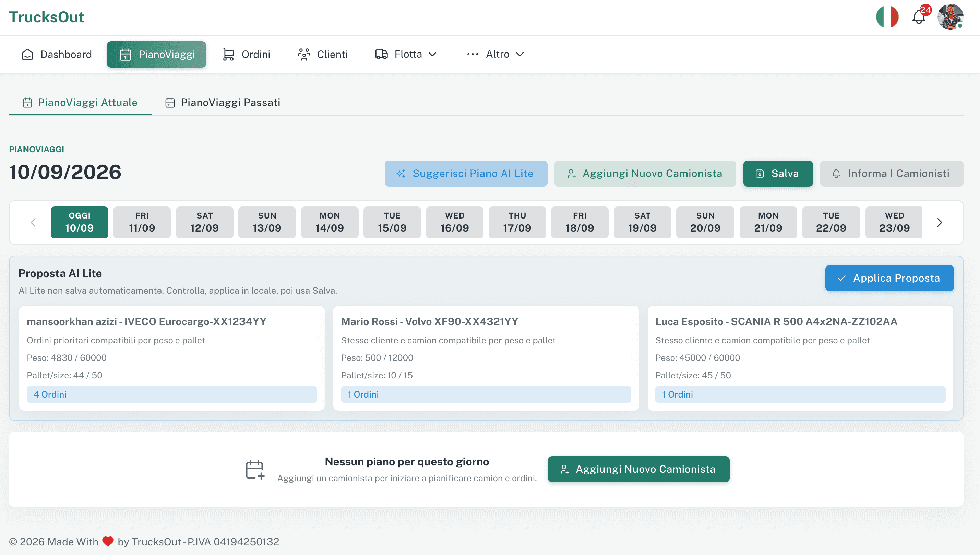Screen dimensions: 980x555
Task: Go to Dashboard
Action: tap(57, 54)
